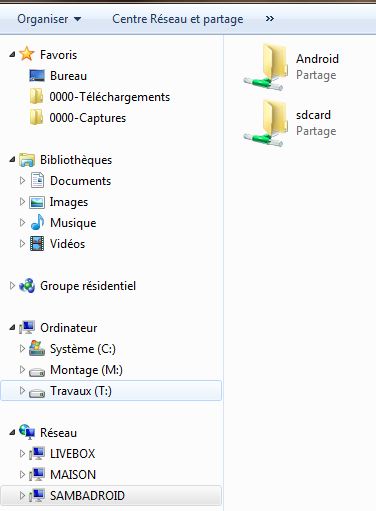Open the sdcard shared folder icon
The image size is (376, 511).
(x=266, y=123)
